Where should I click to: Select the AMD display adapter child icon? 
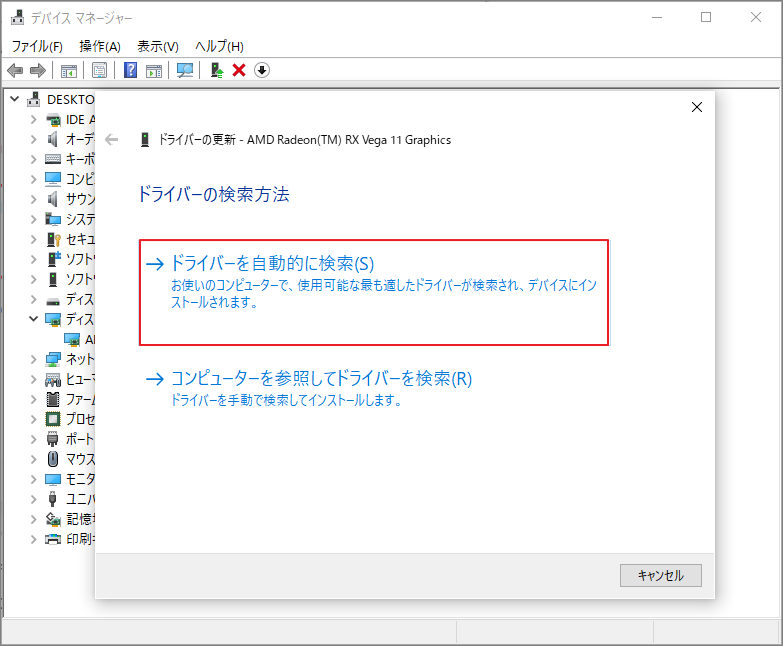coord(72,339)
